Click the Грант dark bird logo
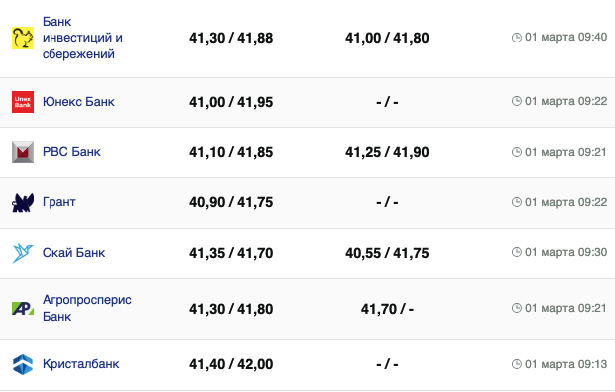 (x=23, y=202)
